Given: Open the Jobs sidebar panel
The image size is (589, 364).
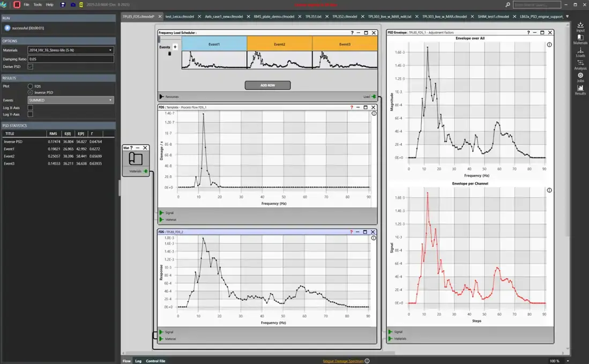Looking at the screenshot, I should point(580,77).
